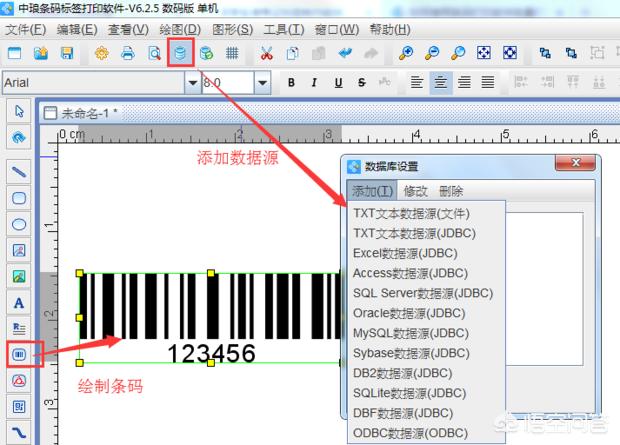Screen dimensions: 620x445
Task: Open the 工具(T) menu
Action: pos(284,29)
